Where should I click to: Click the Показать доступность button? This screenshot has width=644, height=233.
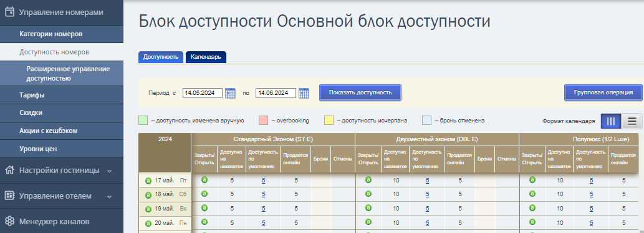tap(360, 92)
